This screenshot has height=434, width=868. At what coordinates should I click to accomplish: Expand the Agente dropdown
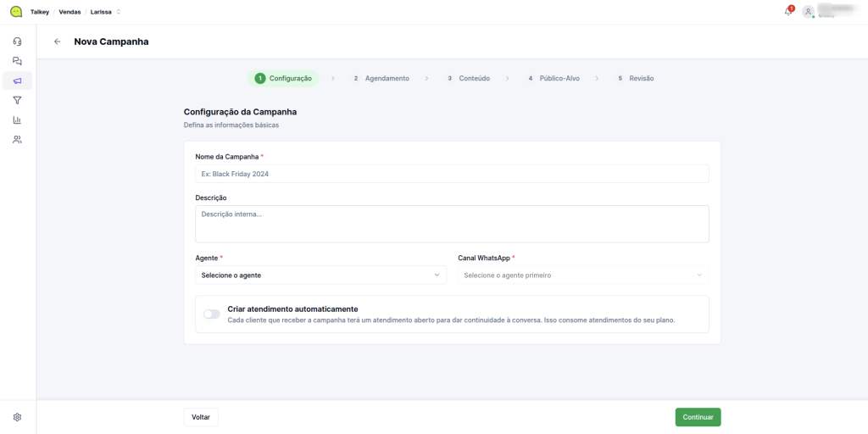pos(320,275)
